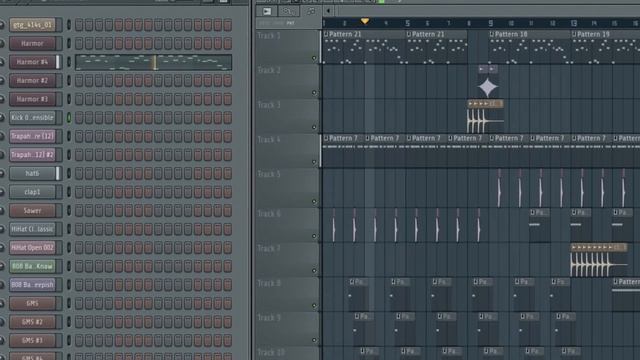Click the playhead marker on the timeline ruler
Image resolution: width=640 pixels, height=360 pixels.
(x=364, y=21)
